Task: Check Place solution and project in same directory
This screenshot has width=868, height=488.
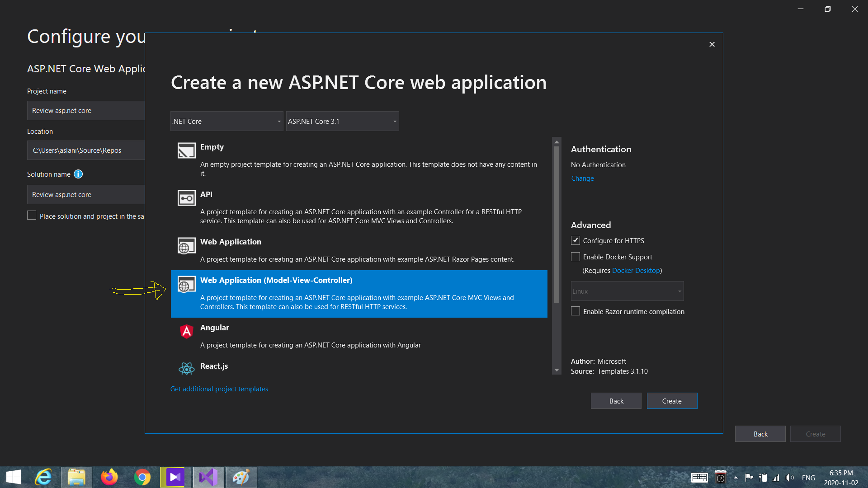Action: [32, 216]
